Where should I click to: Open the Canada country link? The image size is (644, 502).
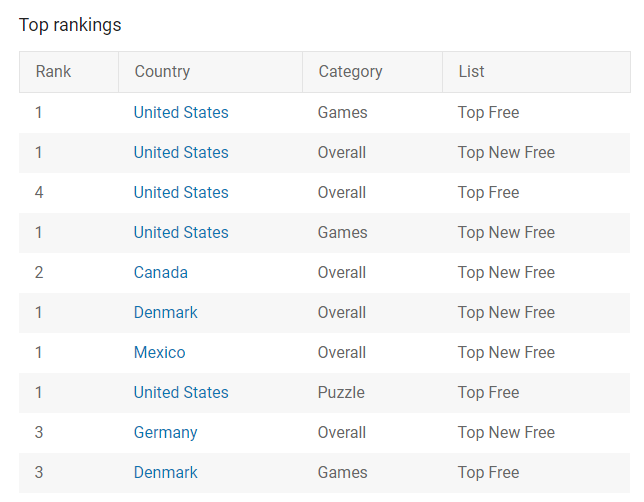coord(161,273)
